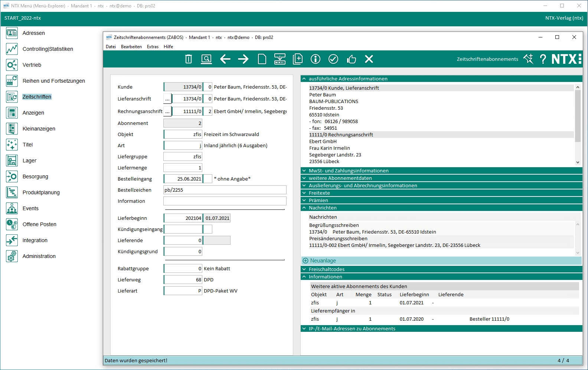Click the trash delete icon in toolbar

(189, 59)
